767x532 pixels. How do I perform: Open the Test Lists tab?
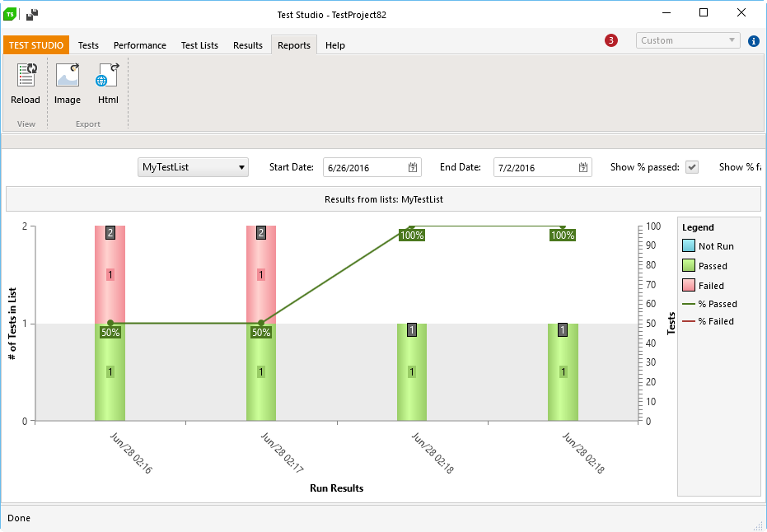[199, 45]
